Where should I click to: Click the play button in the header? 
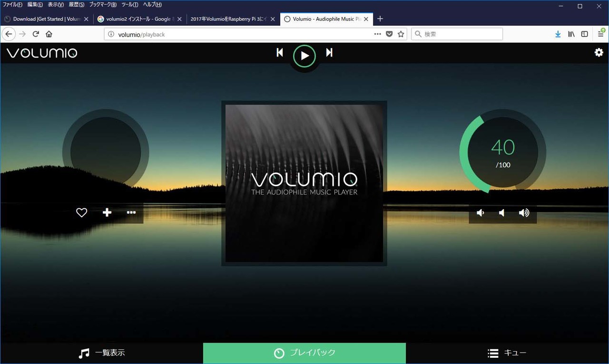[x=304, y=56]
